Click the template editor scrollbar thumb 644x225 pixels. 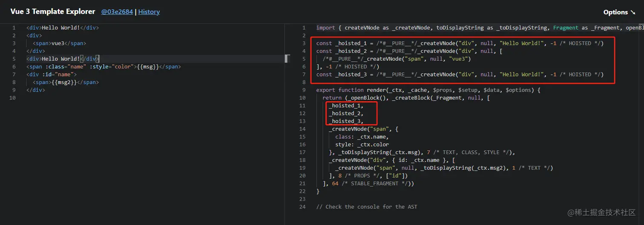pos(287,59)
